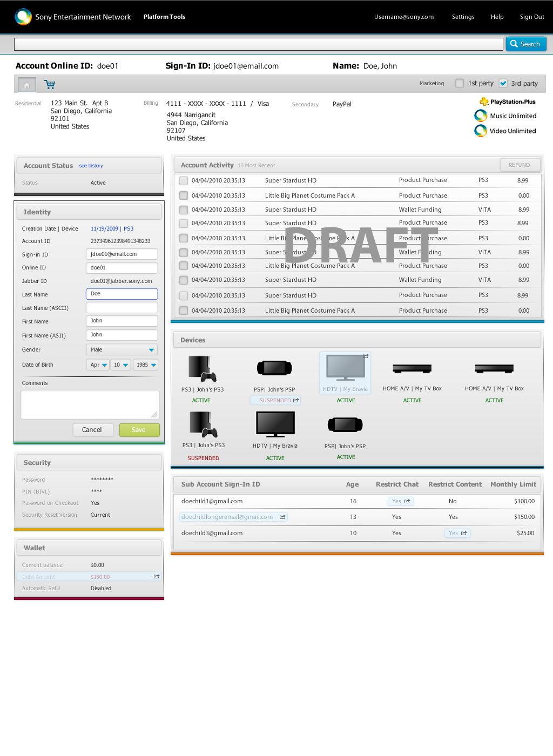Open the Gender dropdown
The width and height of the screenshot is (553, 756).
(x=122, y=350)
